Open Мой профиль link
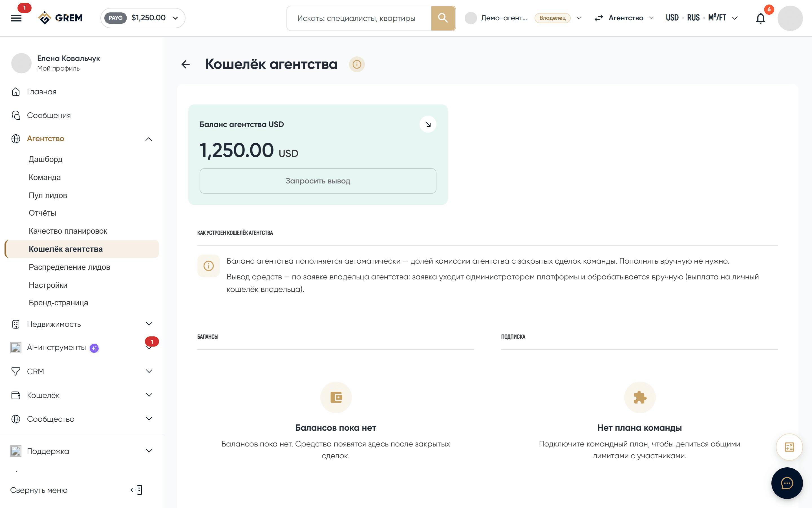The height and width of the screenshot is (508, 812). coord(58,69)
